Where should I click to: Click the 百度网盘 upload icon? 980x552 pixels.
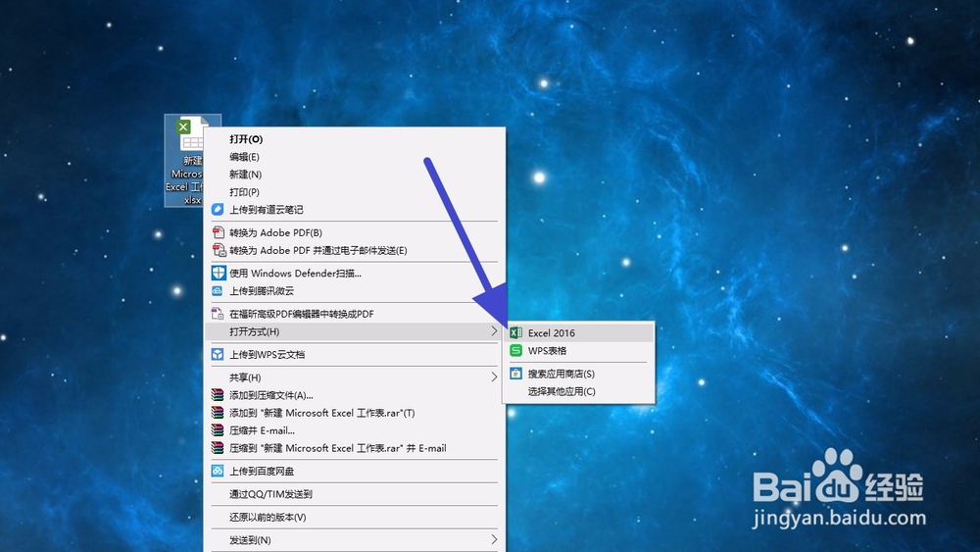218,471
